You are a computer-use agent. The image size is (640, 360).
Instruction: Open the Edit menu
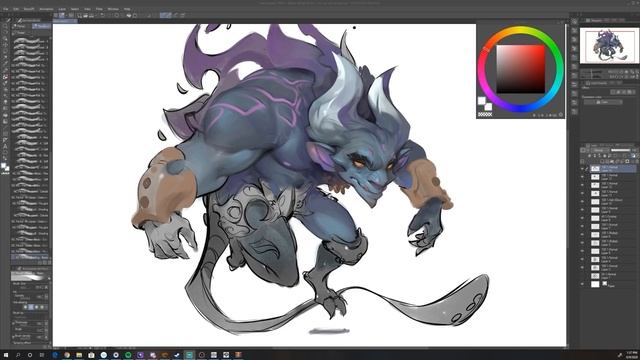tap(17, 9)
